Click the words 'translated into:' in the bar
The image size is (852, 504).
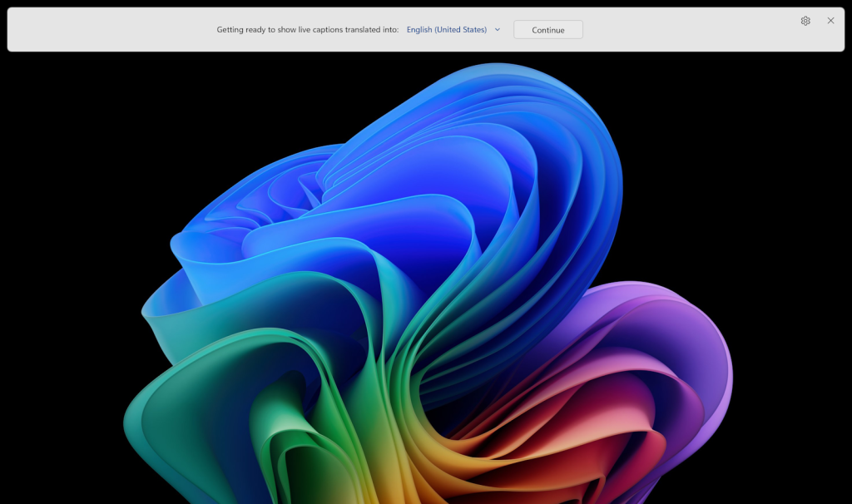(x=368, y=30)
